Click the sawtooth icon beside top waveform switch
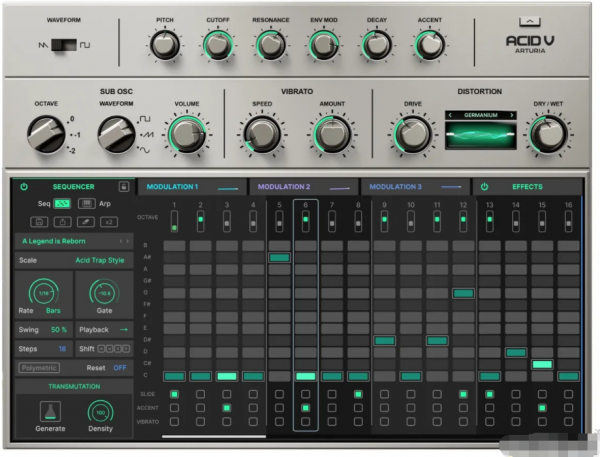The image size is (600, 457). (43, 46)
